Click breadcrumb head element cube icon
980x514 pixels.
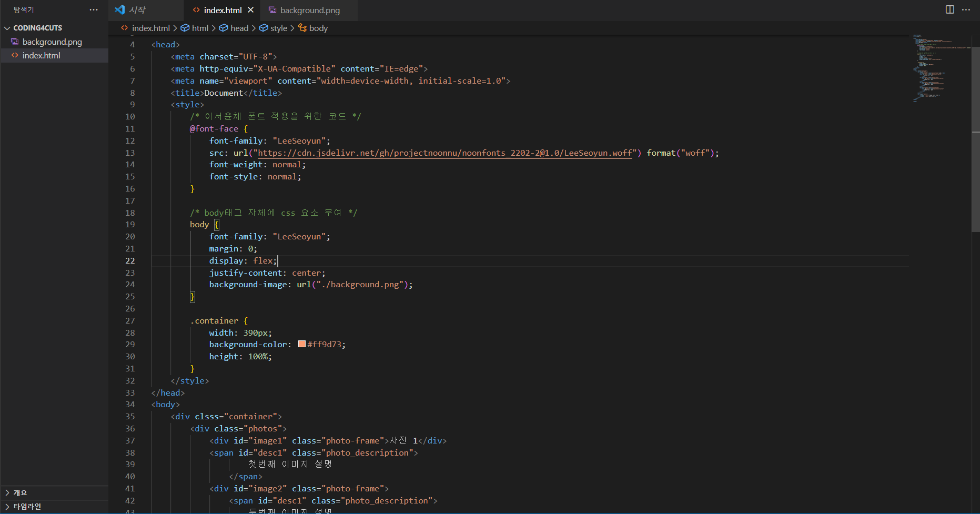[x=224, y=28]
